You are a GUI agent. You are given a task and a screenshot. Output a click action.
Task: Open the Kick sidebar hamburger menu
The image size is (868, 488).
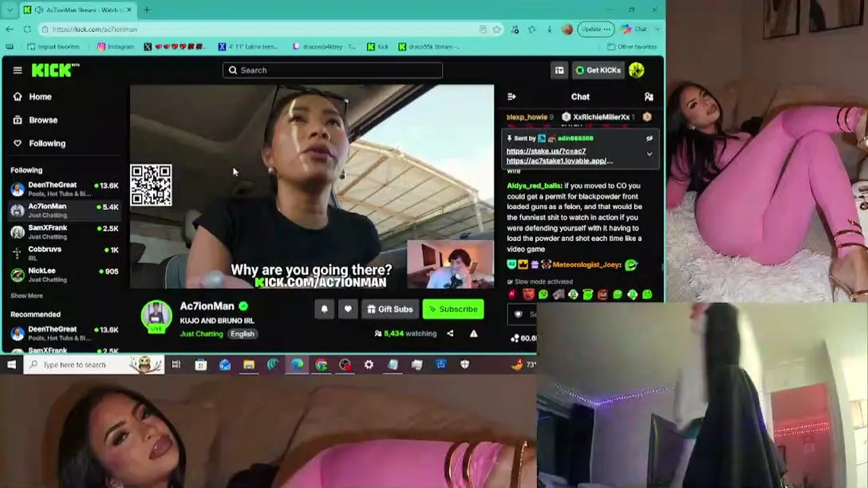click(18, 70)
